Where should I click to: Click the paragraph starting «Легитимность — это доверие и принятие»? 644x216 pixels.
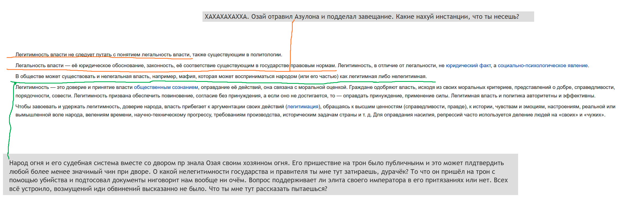coord(315,91)
